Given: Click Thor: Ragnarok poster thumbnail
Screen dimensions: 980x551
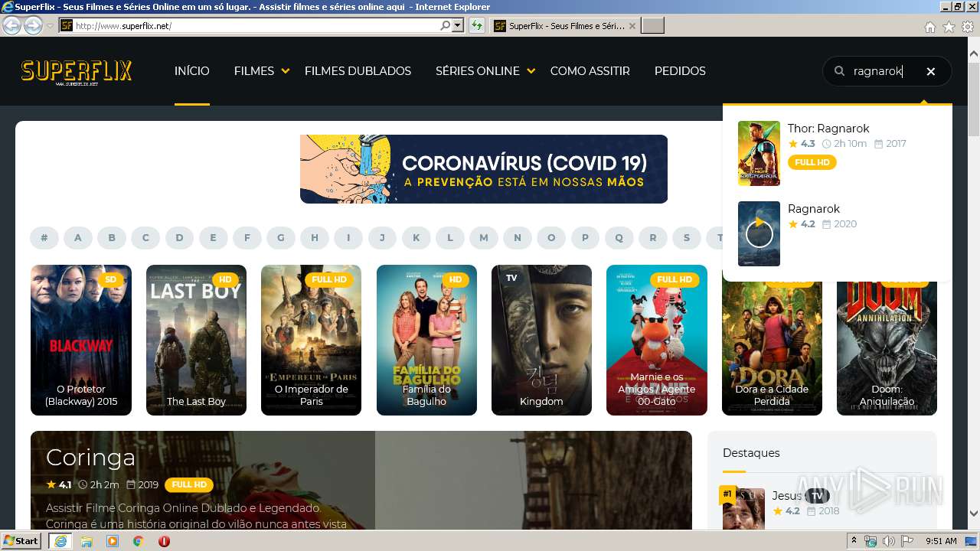Looking at the screenshot, I should (x=759, y=153).
